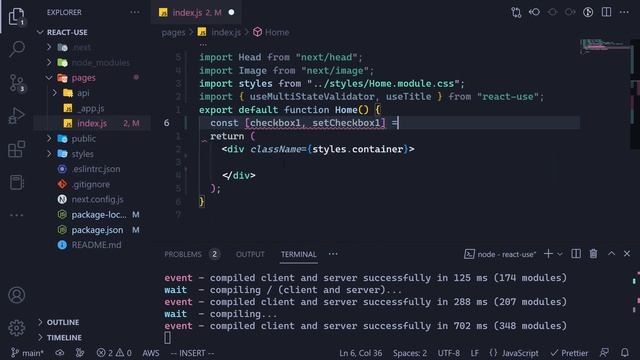This screenshot has height=360, width=640.
Task: Maximize the panel size with caret icon
Action: coord(611,253)
